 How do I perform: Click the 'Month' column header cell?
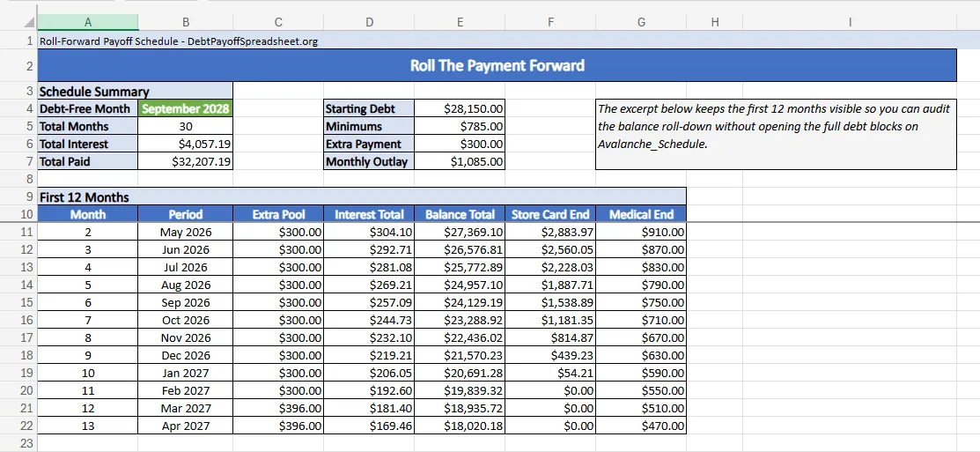(x=88, y=214)
